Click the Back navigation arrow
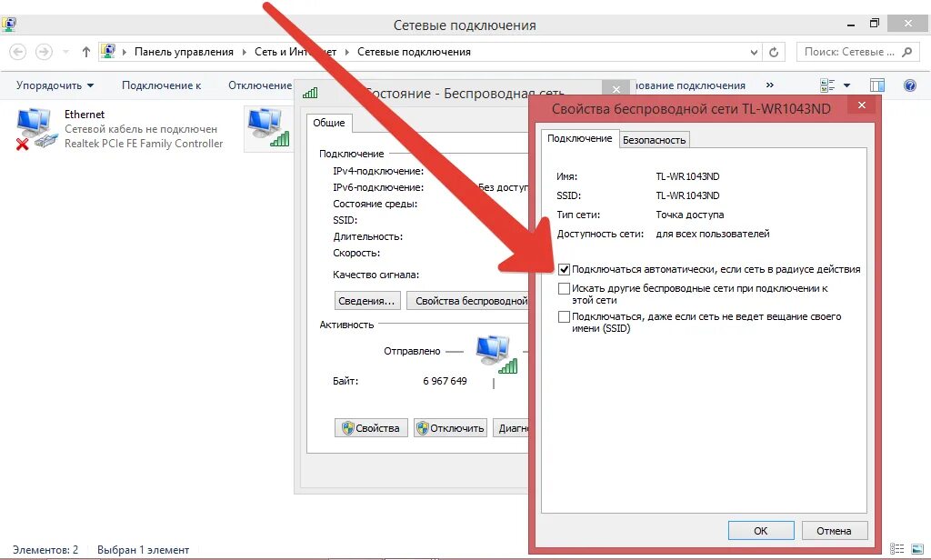 [18, 52]
